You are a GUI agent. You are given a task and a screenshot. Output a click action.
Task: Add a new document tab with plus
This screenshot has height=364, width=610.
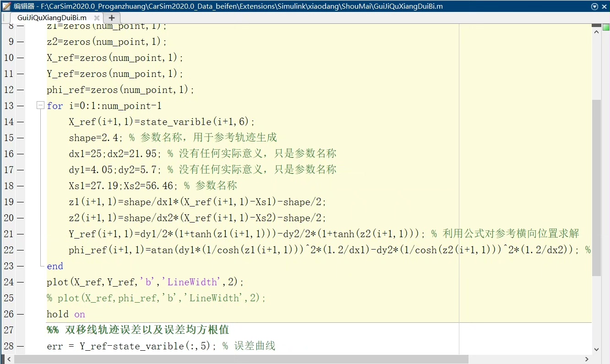(112, 18)
